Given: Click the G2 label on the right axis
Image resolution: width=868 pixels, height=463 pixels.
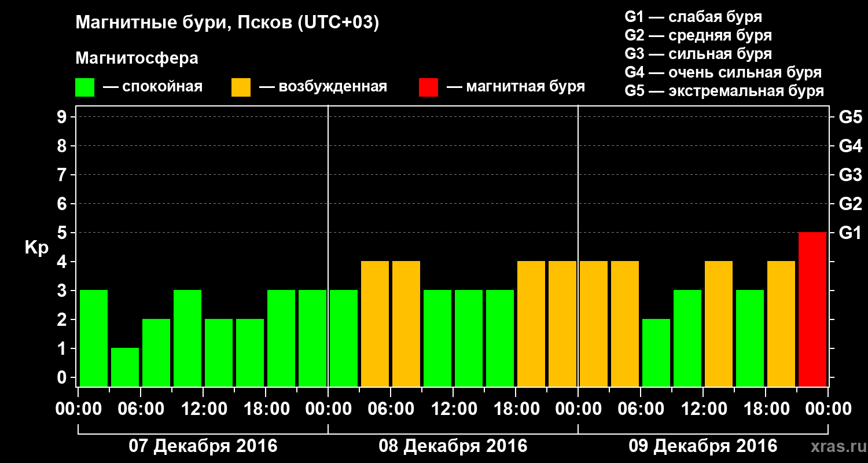Looking at the screenshot, I should click(x=850, y=204).
